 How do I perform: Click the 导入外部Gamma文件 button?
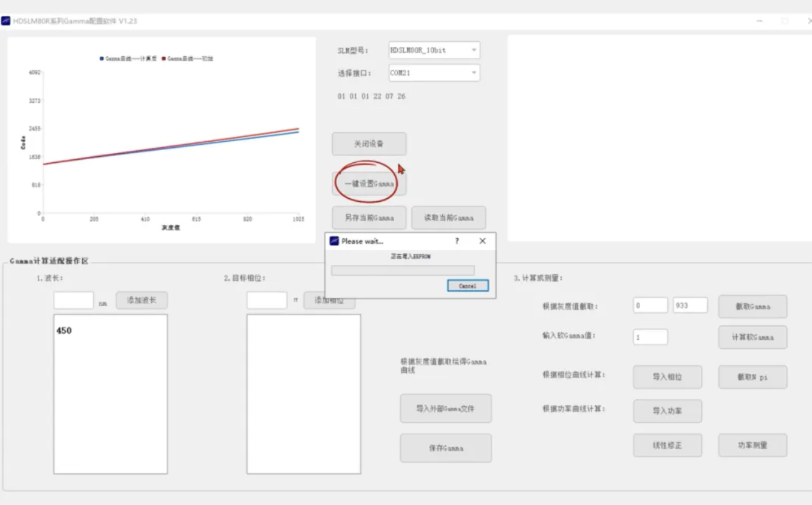pos(445,408)
